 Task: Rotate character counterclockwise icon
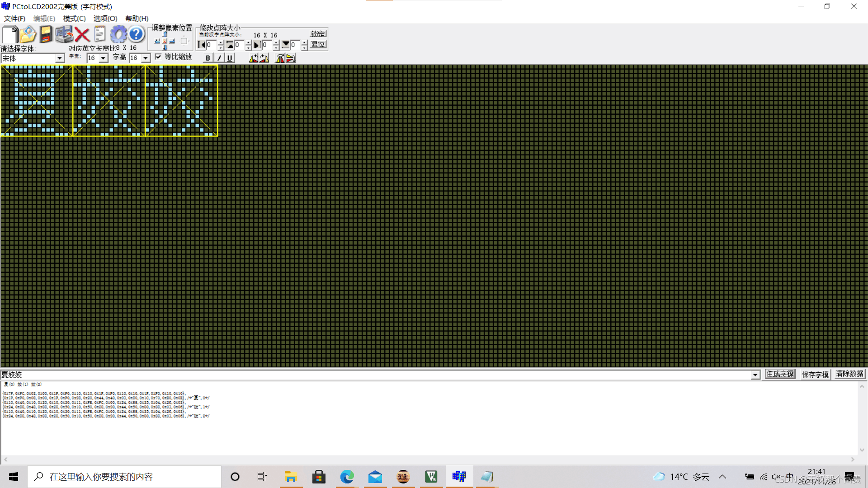coord(254,58)
